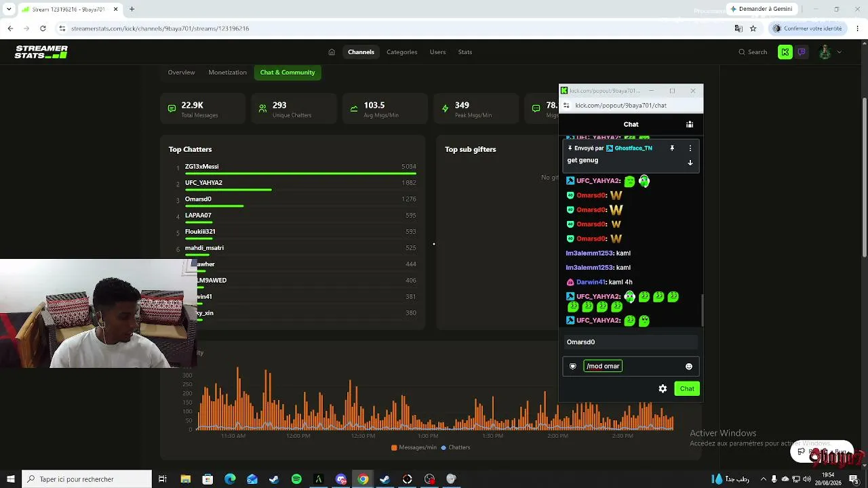Toggle Chatters legend in chart
Screen dimensions: 868x488
click(x=456, y=447)
